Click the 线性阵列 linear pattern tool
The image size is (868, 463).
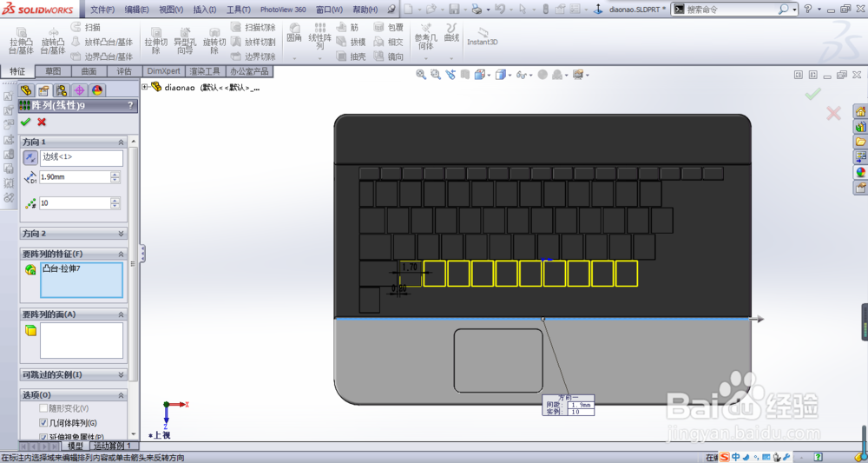[x=320, y=36]
